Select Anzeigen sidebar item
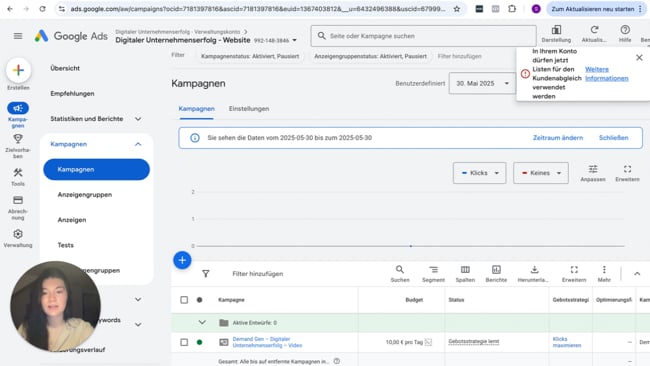 pos(72,220)
